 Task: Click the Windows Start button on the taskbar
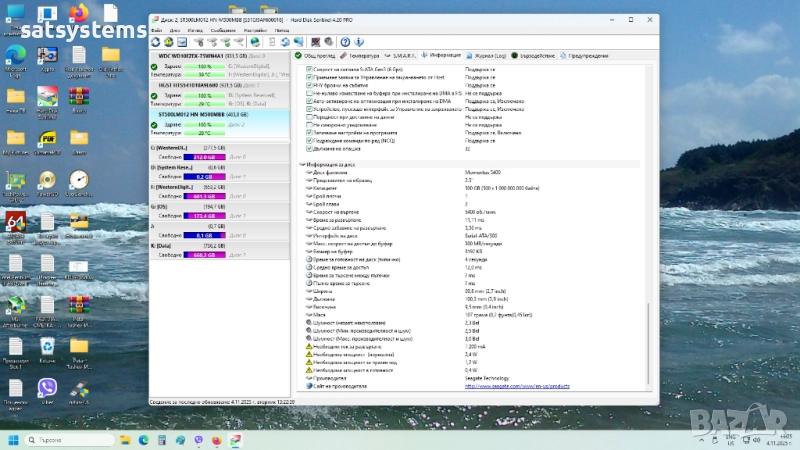point(13,439)
